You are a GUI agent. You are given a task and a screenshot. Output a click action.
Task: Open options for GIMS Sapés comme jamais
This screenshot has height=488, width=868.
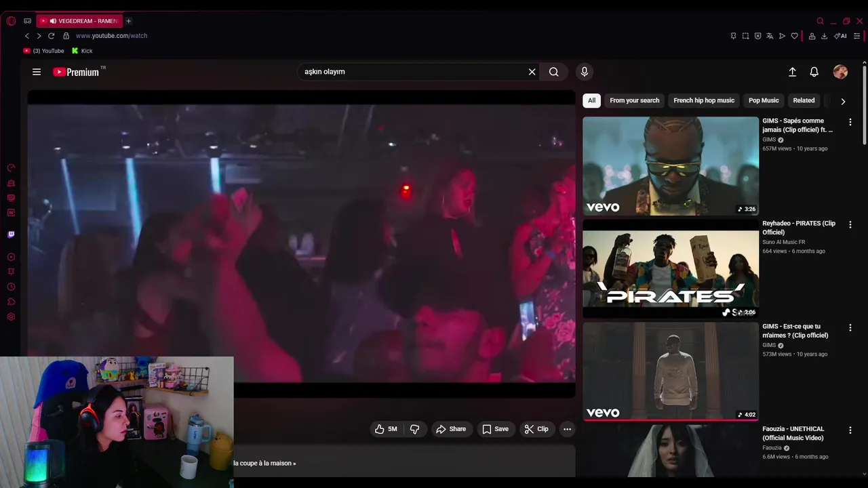click(850, 122)
